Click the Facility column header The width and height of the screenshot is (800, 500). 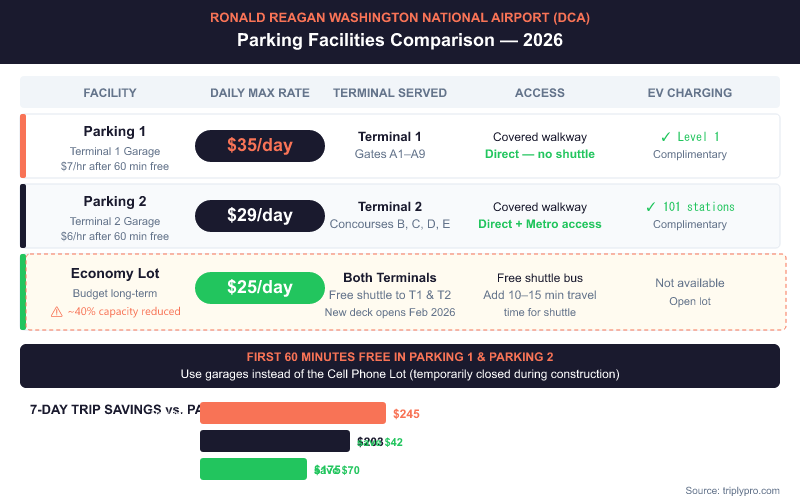pos(110,93)
